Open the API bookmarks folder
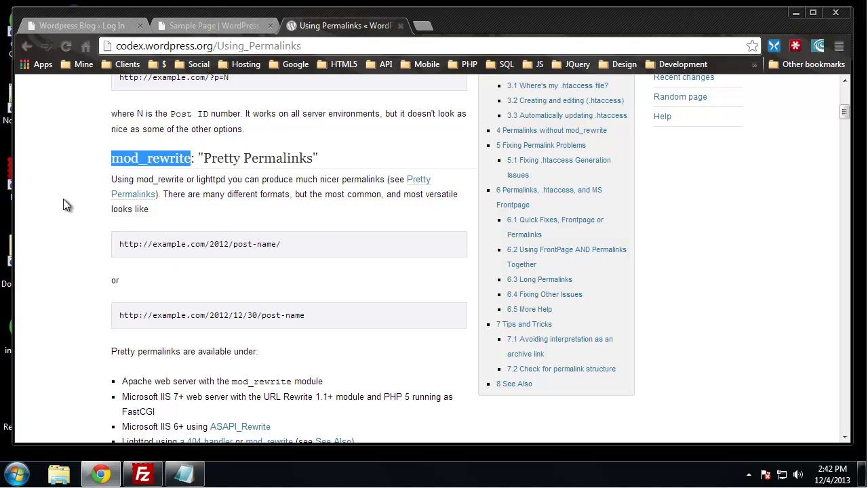Image resolution: width=868 pixels, height=488 pixels. [379, 64]
